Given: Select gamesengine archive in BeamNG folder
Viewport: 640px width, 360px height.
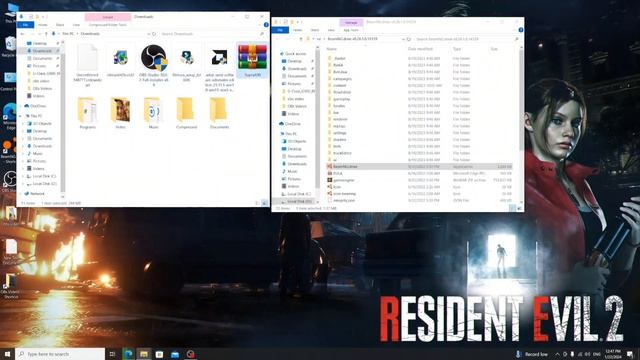Looking at the screenshot, I should (419, 180).
